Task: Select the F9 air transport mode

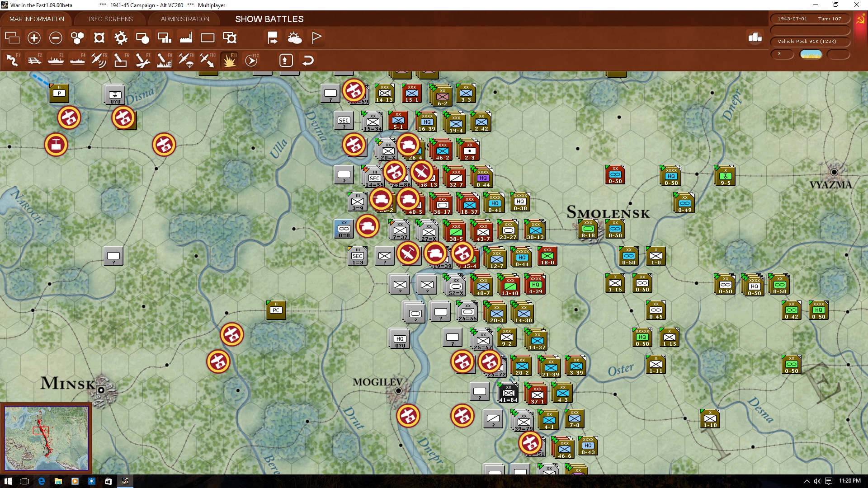Action: [186, 60]
